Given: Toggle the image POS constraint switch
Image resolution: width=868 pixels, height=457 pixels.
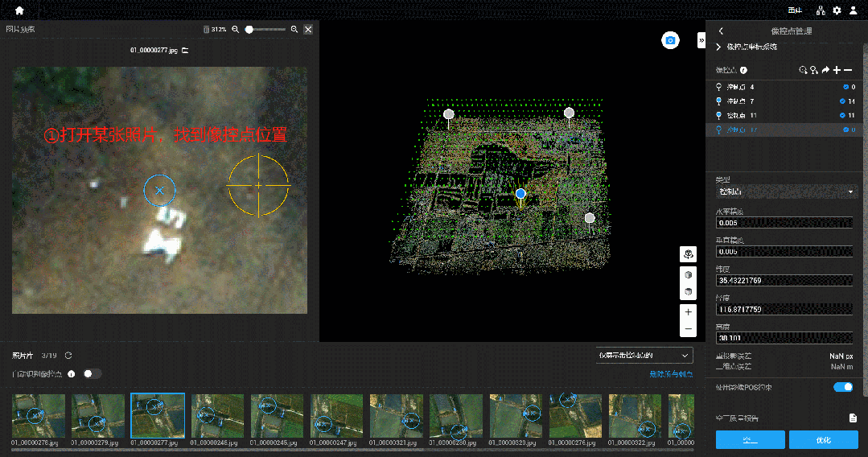Looking at the screenshot, I should (x=842, y=387).
